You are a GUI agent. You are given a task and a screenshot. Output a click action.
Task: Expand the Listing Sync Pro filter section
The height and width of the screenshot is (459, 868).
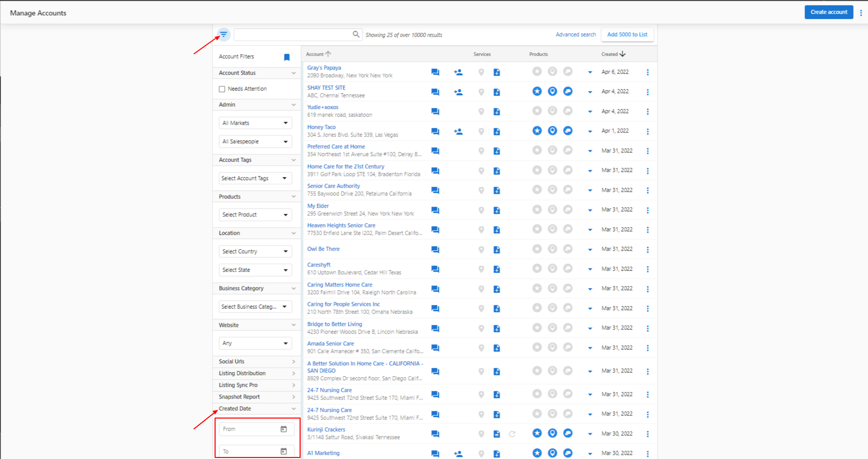coord(257,385)
